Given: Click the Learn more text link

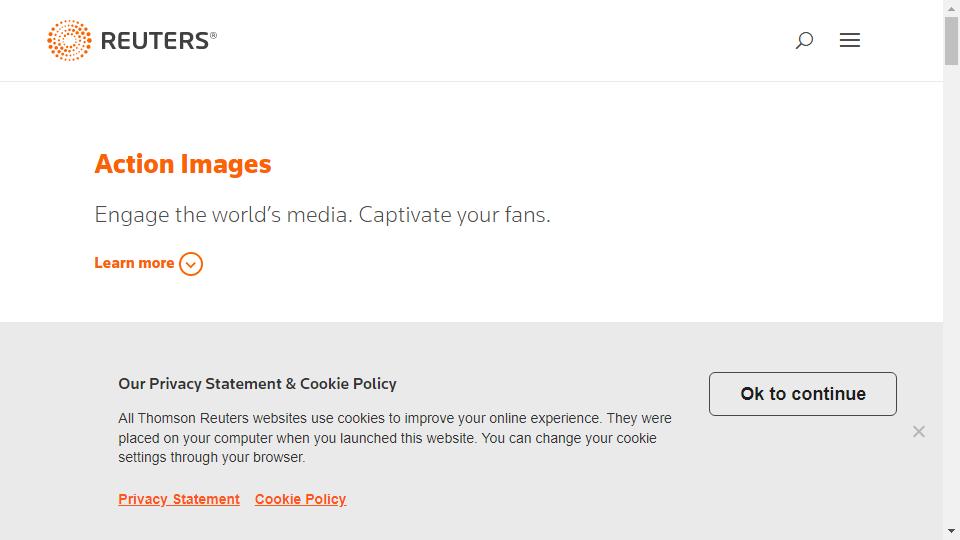Looking at the screenshot, I should tap(134, 263).
